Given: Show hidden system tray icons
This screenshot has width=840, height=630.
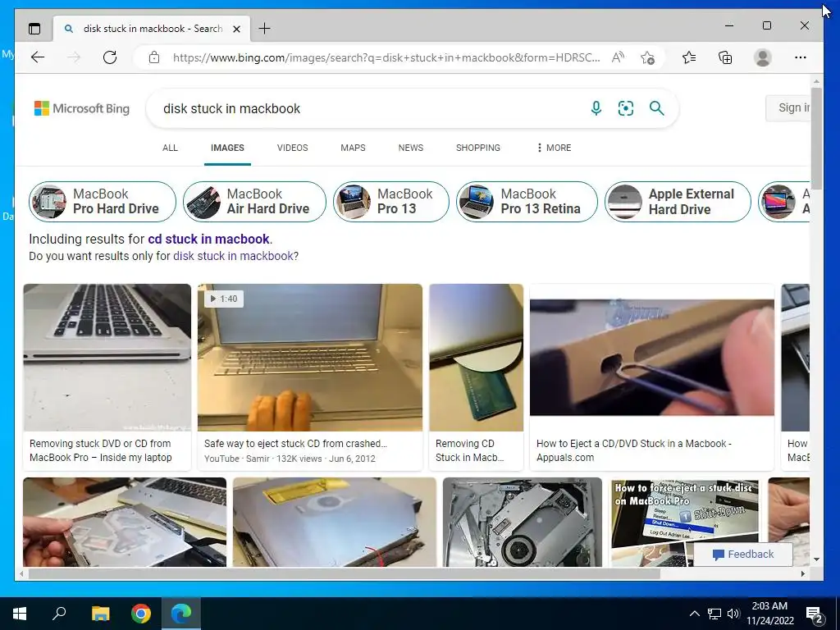Looking at the screenshot, I should click(x=694, y=614).
